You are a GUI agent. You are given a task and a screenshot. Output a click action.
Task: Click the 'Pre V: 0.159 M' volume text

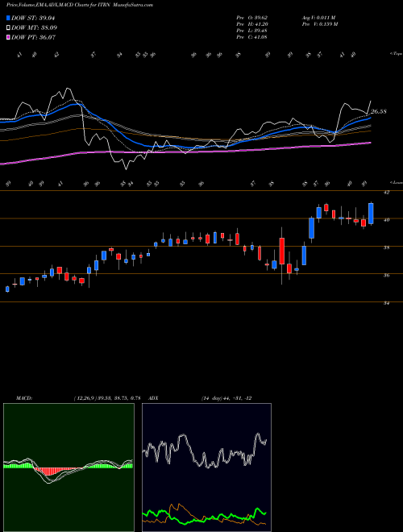tap(321, 24)
